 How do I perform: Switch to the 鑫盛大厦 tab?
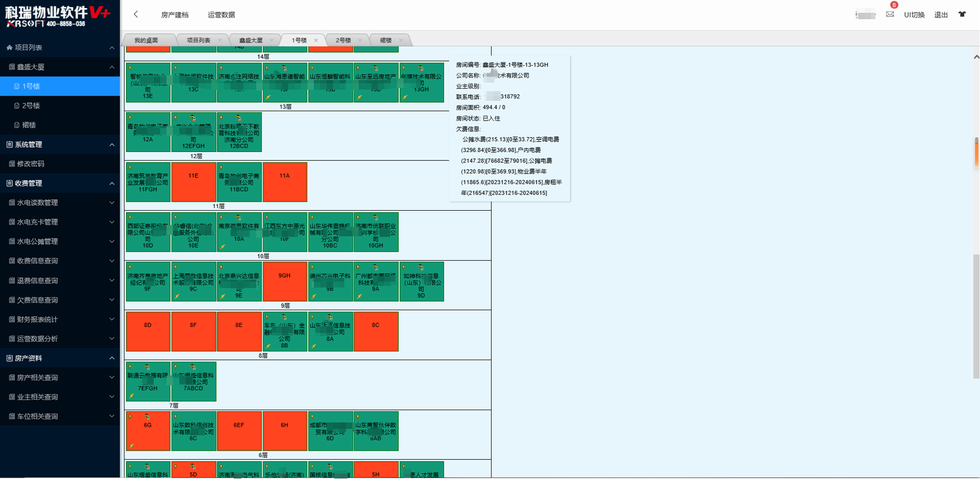[x=251, y=41]
